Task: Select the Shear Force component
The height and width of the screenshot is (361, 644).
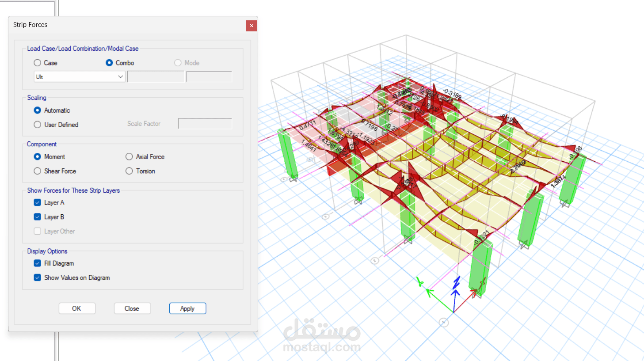Action: 38,171
